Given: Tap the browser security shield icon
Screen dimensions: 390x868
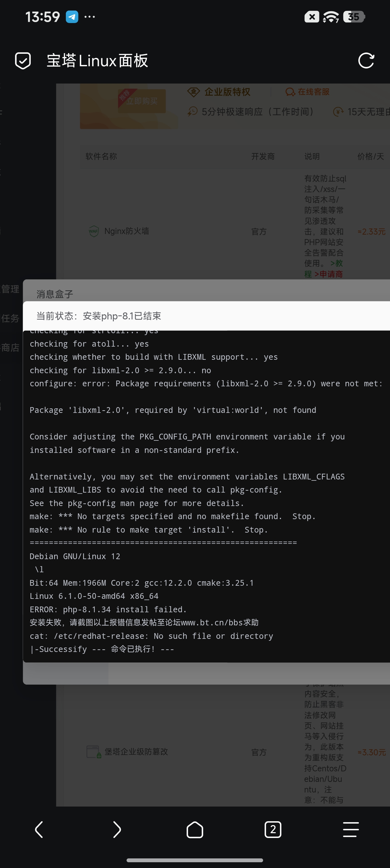Looking at the screenshot, I should pos(23,61).
